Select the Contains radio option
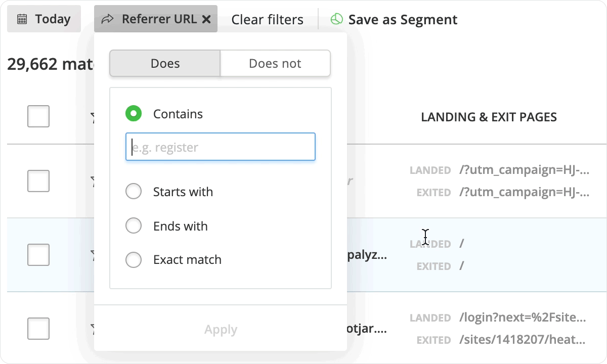 [x=134, y=114]
